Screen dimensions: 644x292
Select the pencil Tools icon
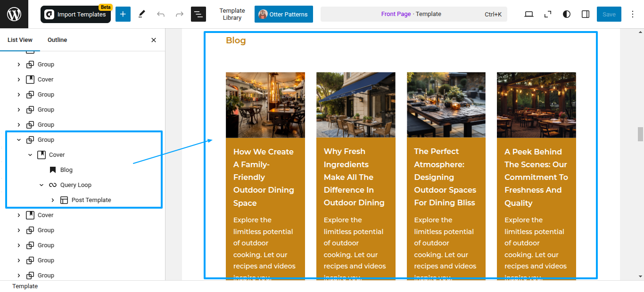click(x=142, y=14)
